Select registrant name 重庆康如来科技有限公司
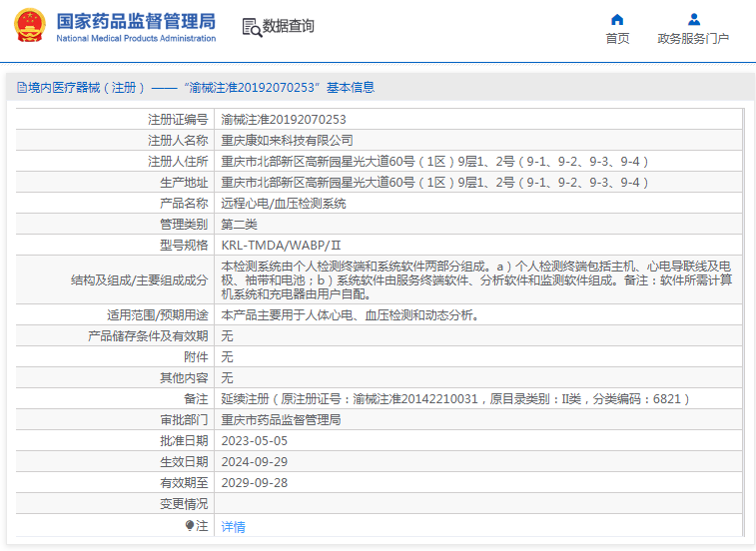The height and width of the screenshot is (551, 756). coord(287,141)
